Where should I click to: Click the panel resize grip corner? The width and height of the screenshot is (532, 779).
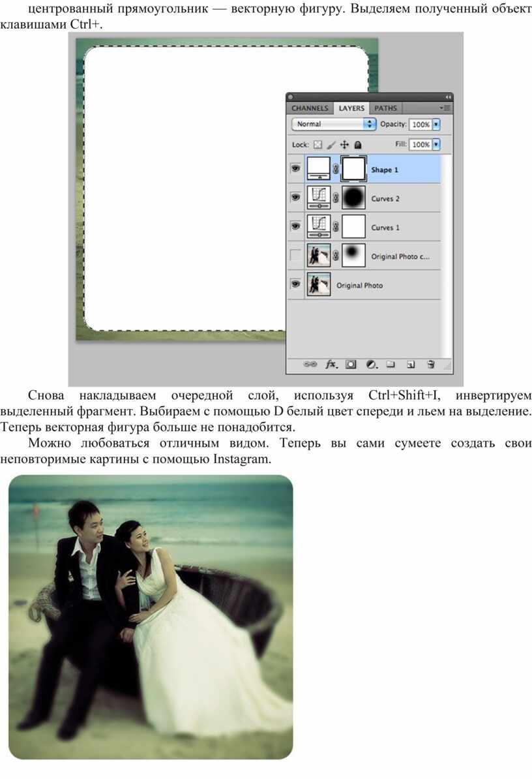(x=448, y=366)
